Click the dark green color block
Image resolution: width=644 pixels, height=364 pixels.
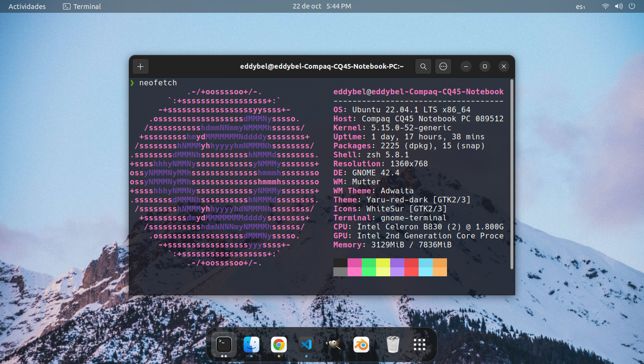[x=369, y=263]
